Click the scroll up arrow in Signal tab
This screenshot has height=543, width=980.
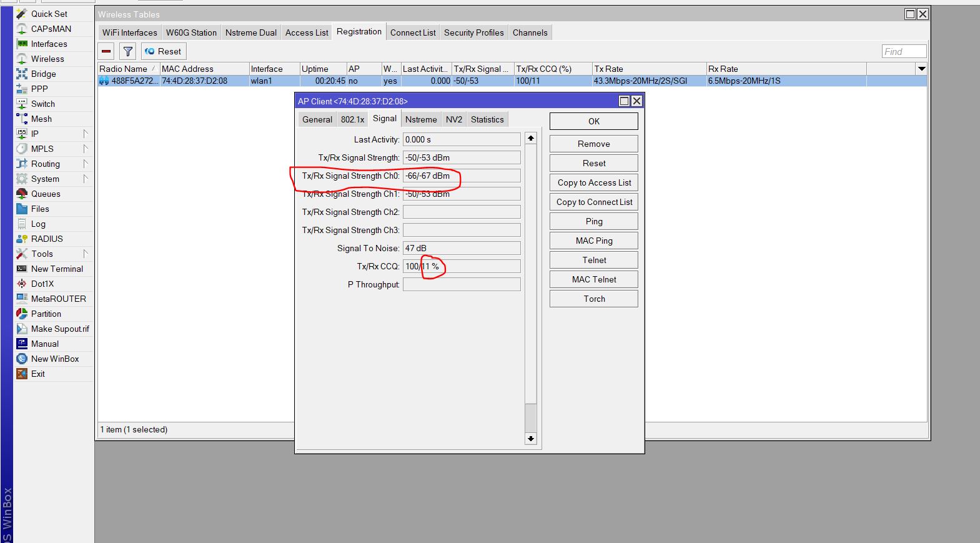(531, 138)
